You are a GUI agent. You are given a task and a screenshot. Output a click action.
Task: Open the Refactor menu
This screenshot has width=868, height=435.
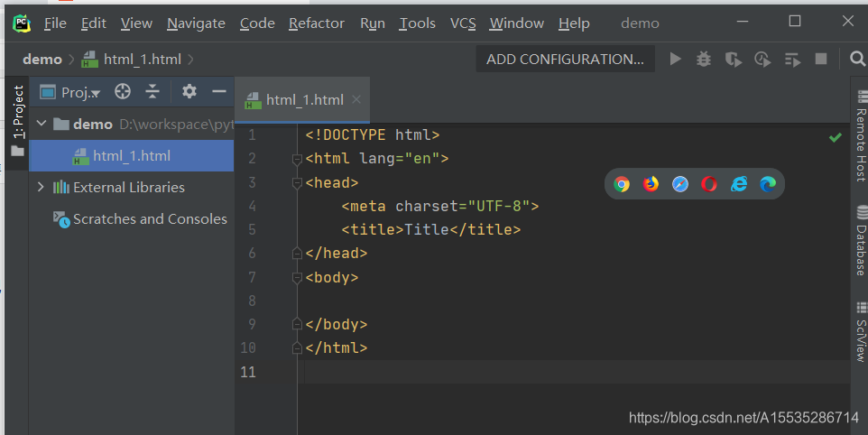317,23
